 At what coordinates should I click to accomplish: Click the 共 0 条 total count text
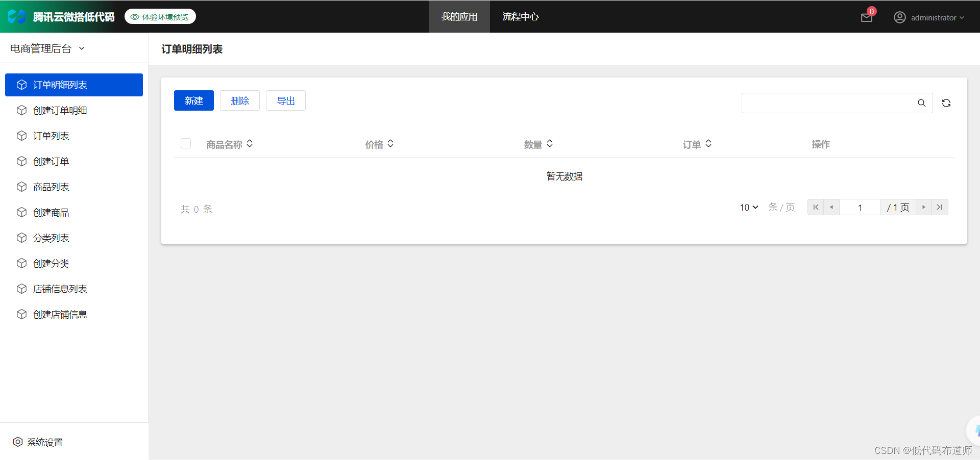tap(197, 209)
